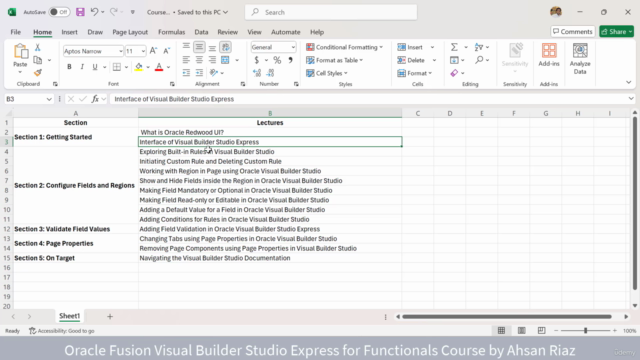Click Find & Select magnifier icon
The height and width of the screenshot is (360, 640).
point(479,60)
